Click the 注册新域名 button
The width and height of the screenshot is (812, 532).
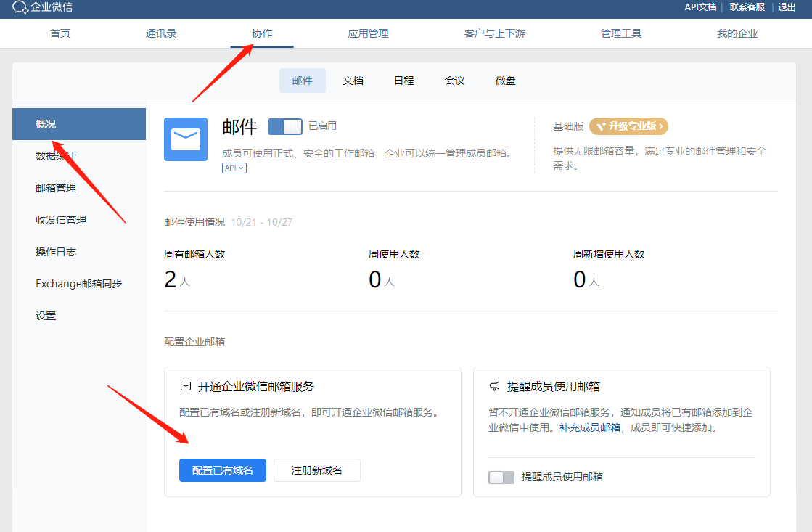317,470
